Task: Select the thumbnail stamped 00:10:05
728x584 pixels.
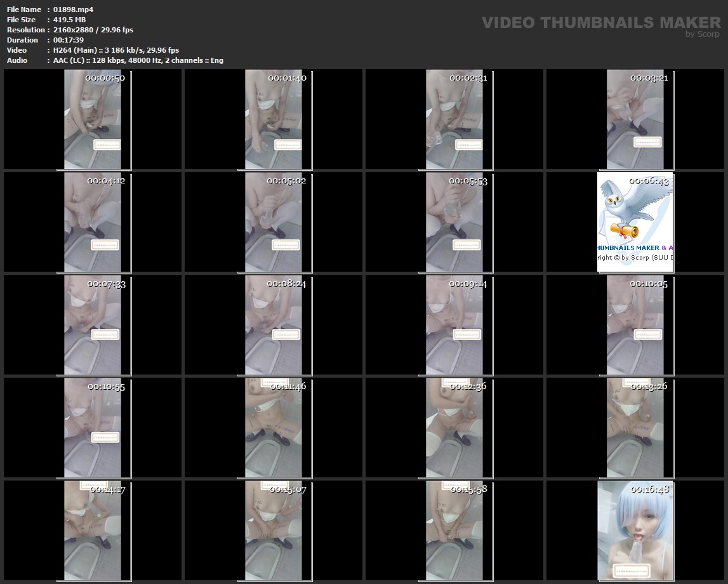Action: pyautogui.click(x=635, y=325)
